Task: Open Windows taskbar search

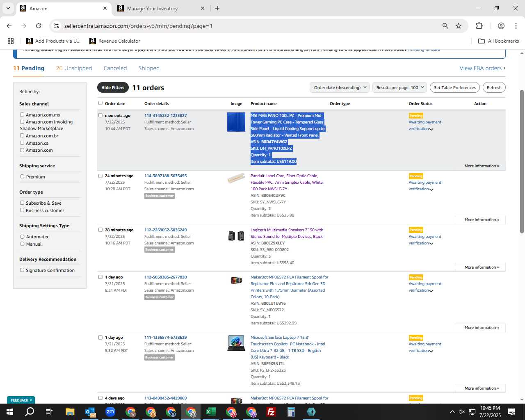Action: pyautogui.click(x=30, y=412)
